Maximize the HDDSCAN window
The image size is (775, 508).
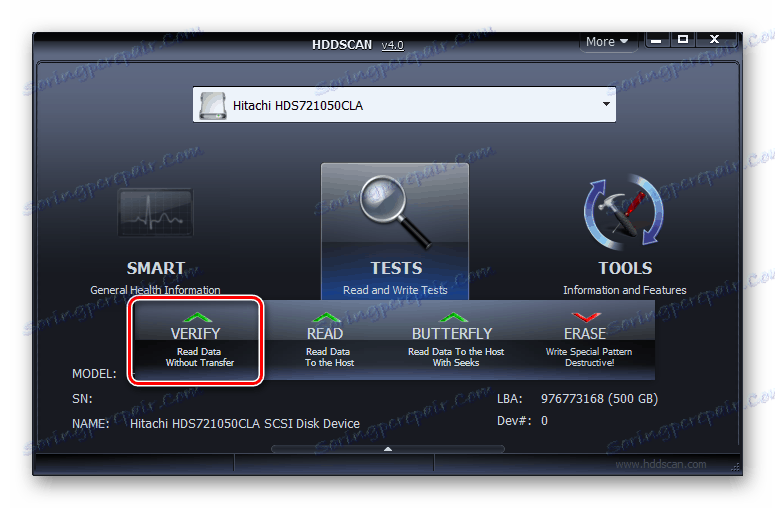click(683, 40)
